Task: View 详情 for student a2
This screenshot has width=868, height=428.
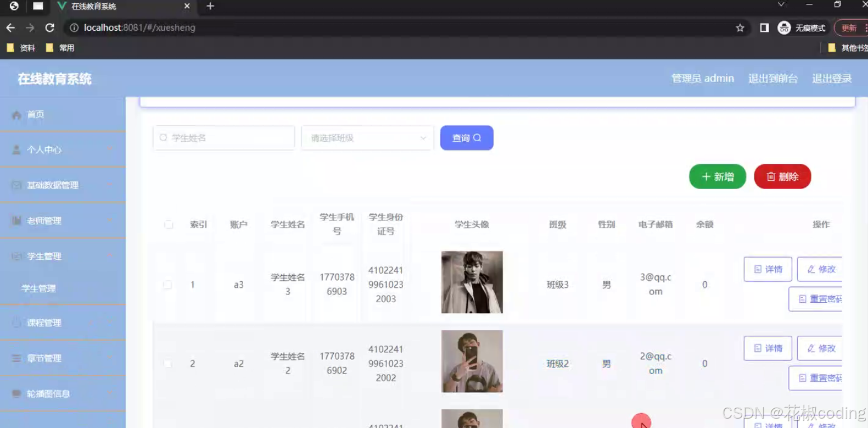Action: (768, 348)
